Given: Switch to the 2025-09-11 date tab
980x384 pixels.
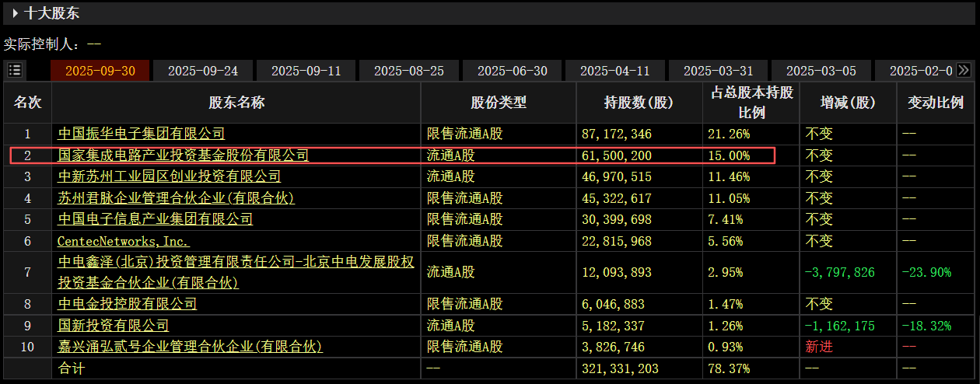Looking at the screenshot, I should pos(306,71).
